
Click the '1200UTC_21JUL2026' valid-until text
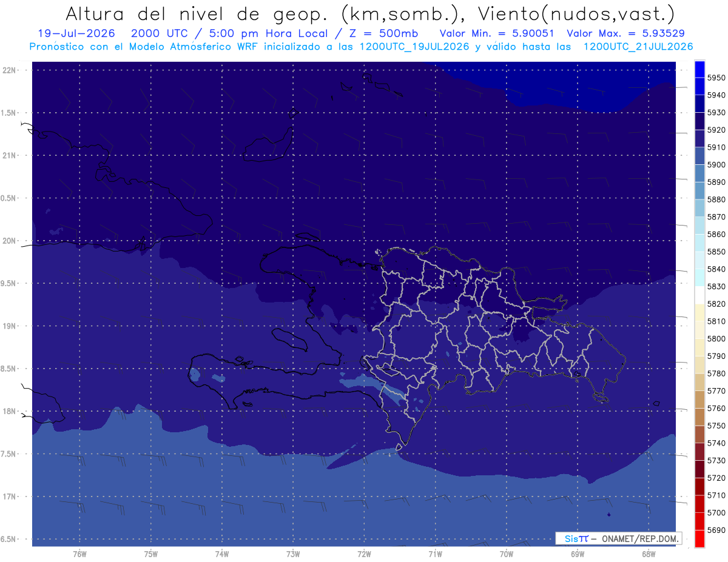[638, 47]
